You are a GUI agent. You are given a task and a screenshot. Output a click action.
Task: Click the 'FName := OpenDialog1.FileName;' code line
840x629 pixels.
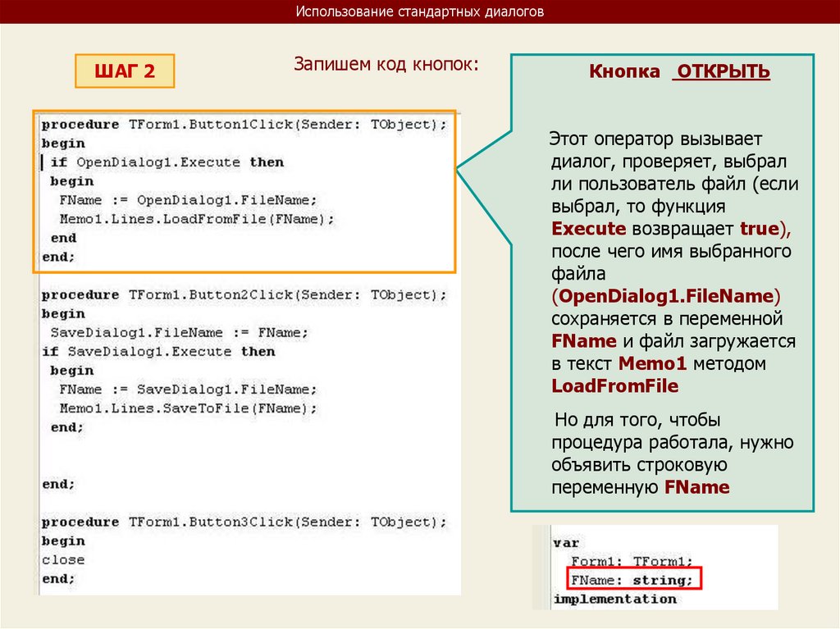(x=188, y=200)
